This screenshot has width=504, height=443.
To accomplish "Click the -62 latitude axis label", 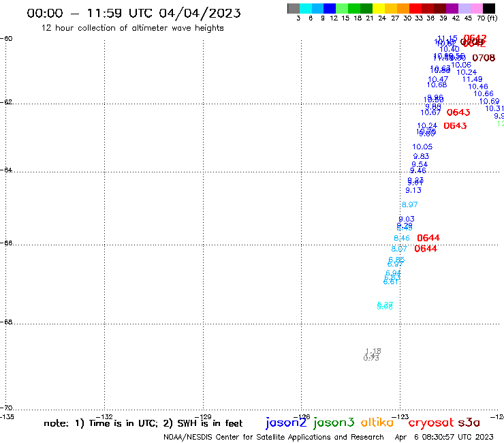I will [6, 102].
